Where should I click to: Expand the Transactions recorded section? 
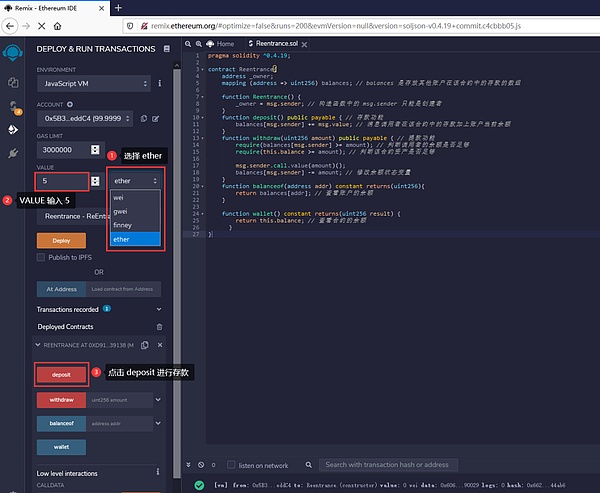point(159,309)
